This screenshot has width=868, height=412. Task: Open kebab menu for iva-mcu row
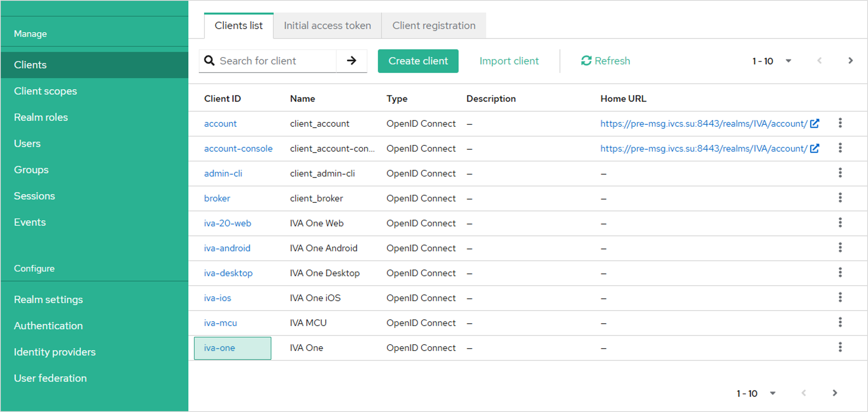tap(840, 322)
